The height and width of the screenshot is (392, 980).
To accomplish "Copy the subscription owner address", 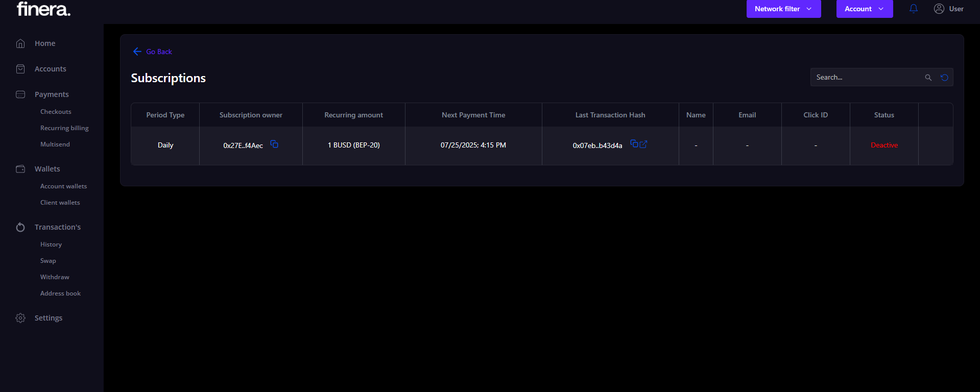I will coord(274,144).
